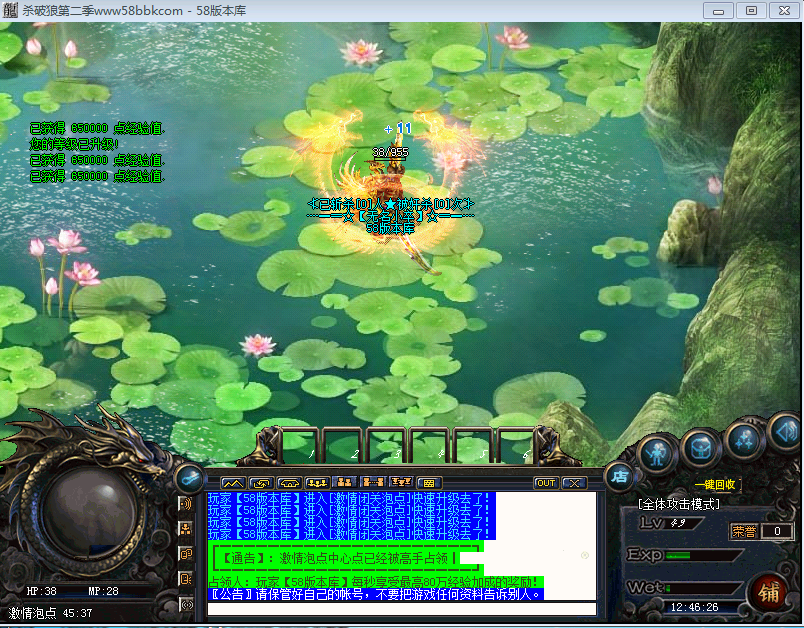Click the 公告 account safety notice line

tap(375, 594)
